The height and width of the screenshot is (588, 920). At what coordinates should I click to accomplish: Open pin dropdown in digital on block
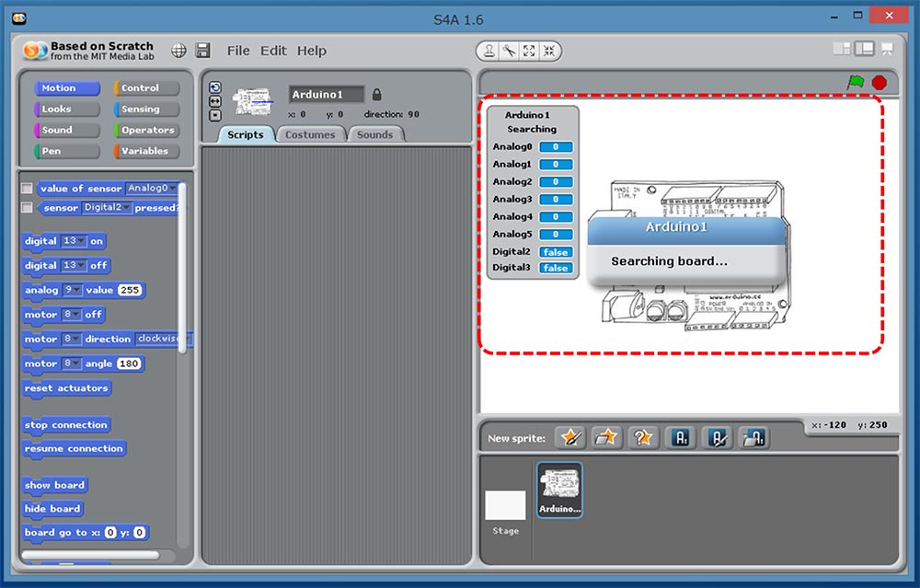tap(74, 240)
